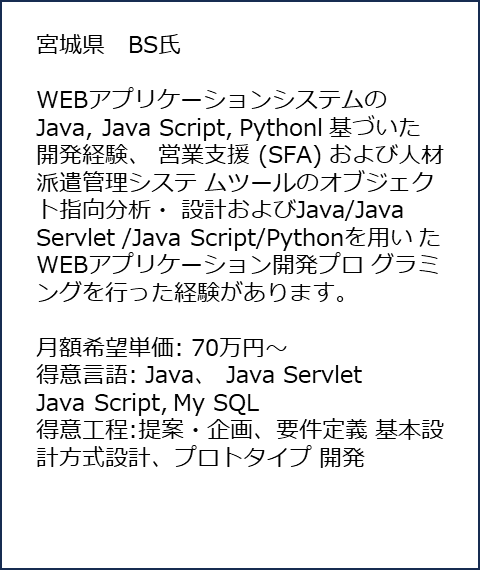Click the label 月額希望単価

click(x=106, y=348)
